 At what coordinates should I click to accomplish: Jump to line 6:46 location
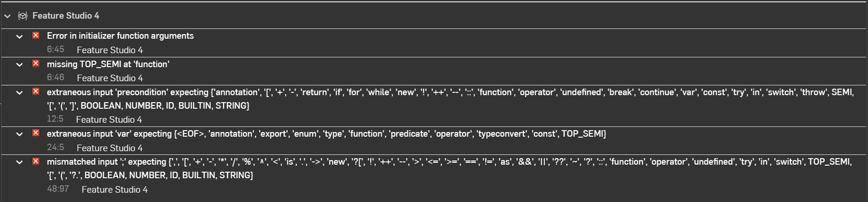(55, 77)
